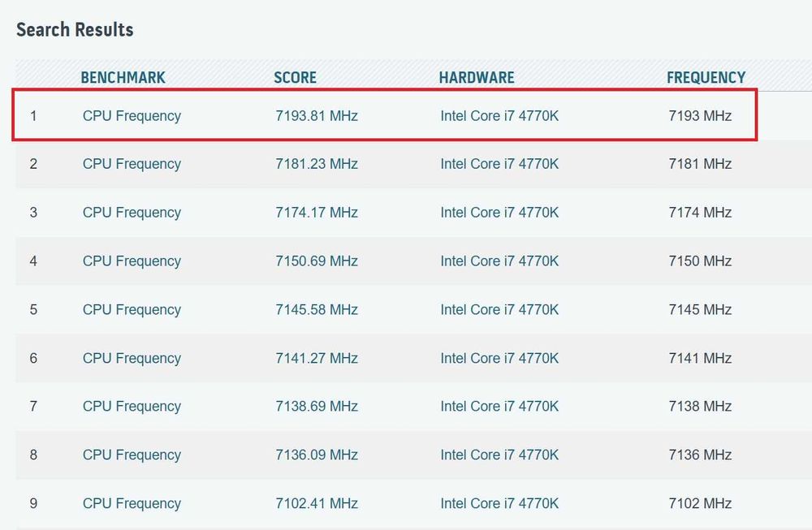Open CPU Frequency link in row 5
The height and width of the screenshot is (530, 812).
[x=132, y=310]
